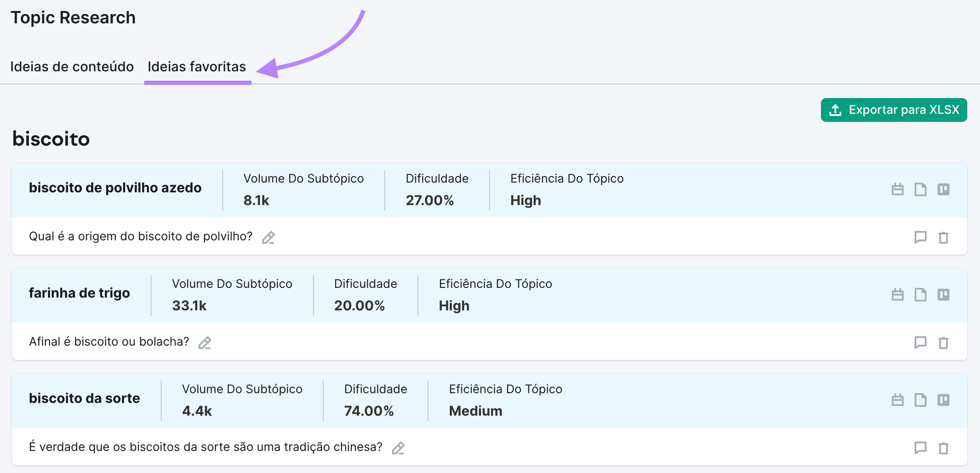Click board icon for farinha de trigo

pyautogui.click(x=943, y=295)
